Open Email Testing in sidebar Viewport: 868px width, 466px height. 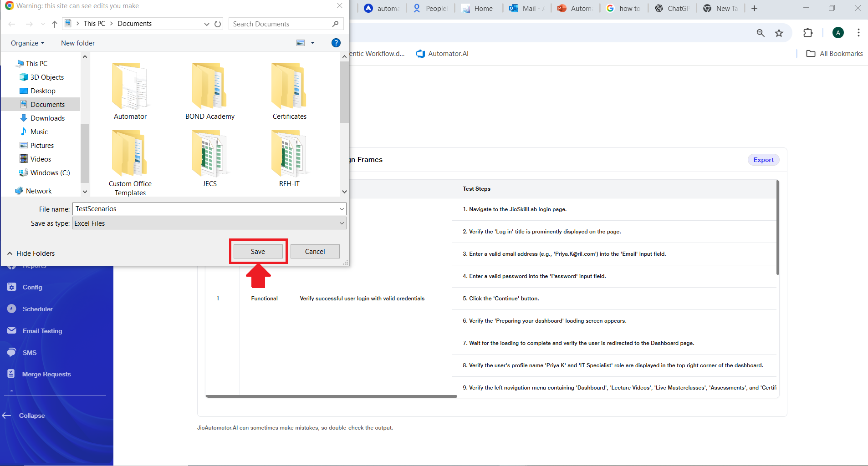[42, 331]
